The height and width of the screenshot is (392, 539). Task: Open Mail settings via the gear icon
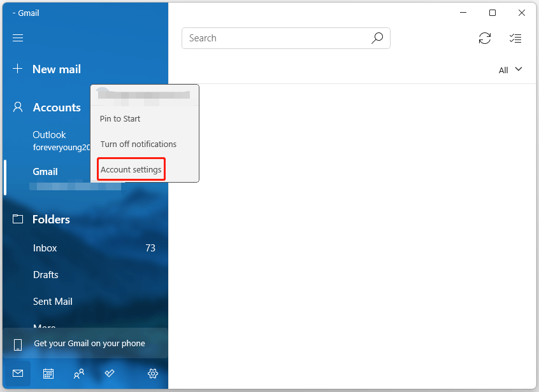[152, 374]
